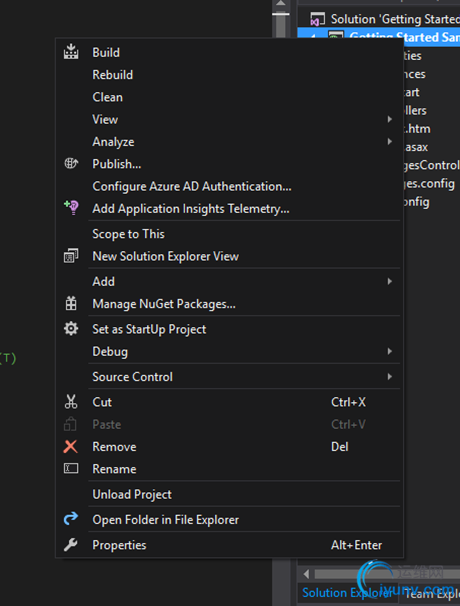
Task: Click the globe Publish icon
Action: pos(71,163)
